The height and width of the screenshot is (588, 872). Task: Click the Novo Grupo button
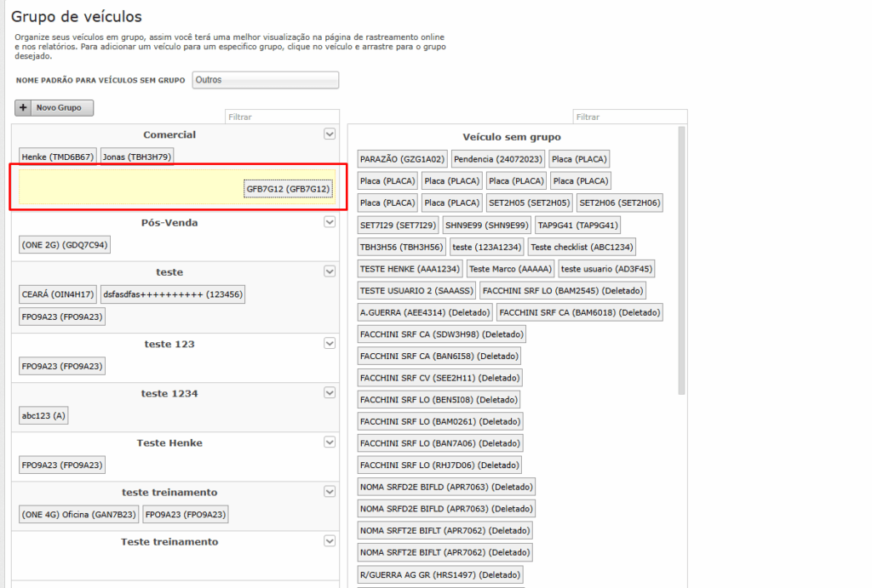click(x=54, y=108)
